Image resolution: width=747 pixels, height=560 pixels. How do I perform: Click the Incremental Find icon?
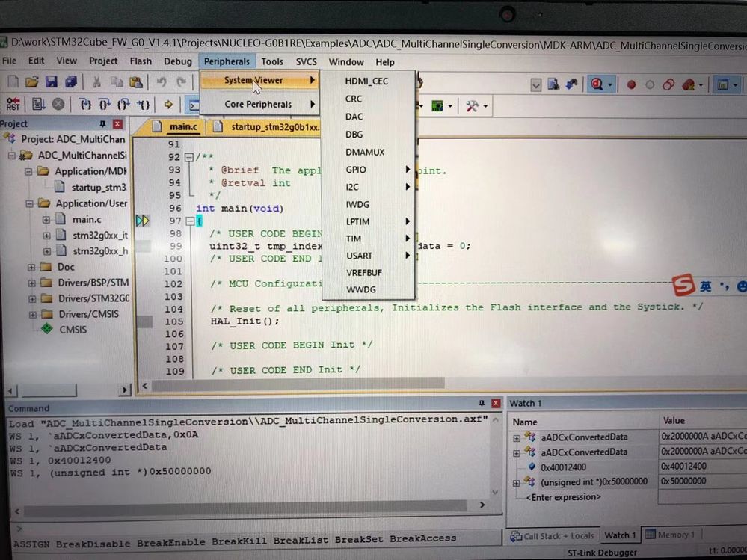click(571, 84)
